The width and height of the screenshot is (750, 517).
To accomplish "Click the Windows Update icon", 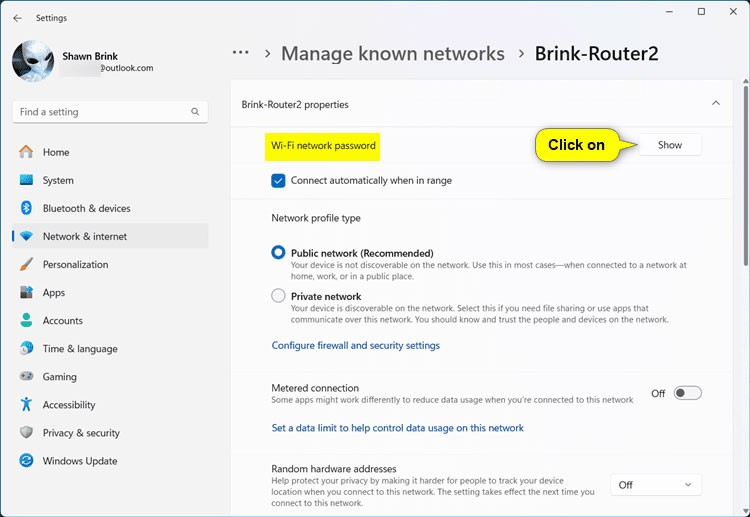I will coord(26,461).
